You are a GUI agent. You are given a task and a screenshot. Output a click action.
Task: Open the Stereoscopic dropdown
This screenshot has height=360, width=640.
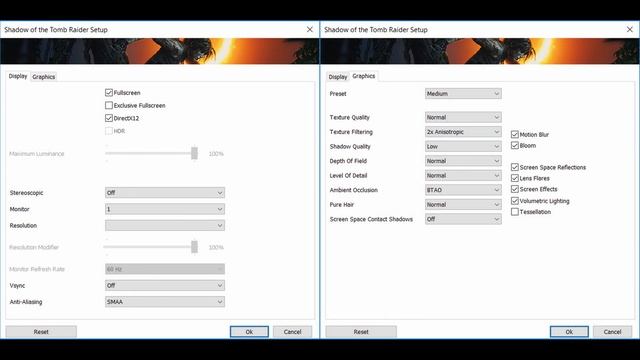tap(165, 193)
